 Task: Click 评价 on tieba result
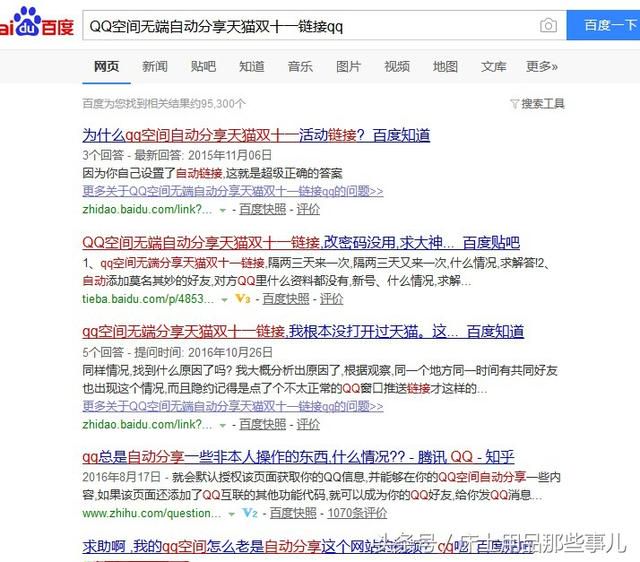pos(331,299)
